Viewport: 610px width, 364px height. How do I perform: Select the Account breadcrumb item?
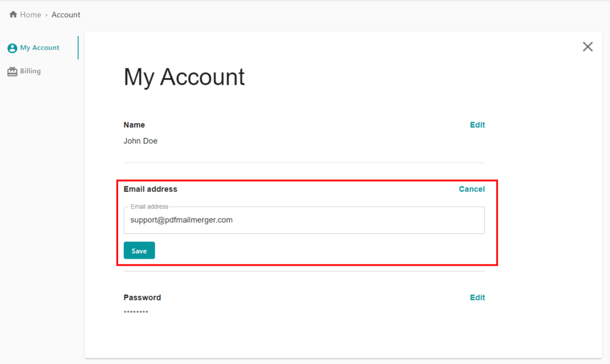(x=66, y=14)
